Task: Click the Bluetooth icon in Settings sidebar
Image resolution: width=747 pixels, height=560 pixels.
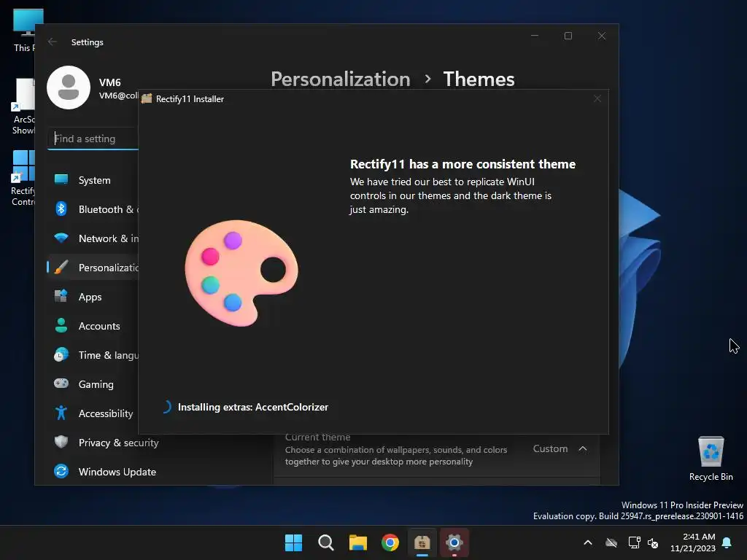Action: (61, 209)
